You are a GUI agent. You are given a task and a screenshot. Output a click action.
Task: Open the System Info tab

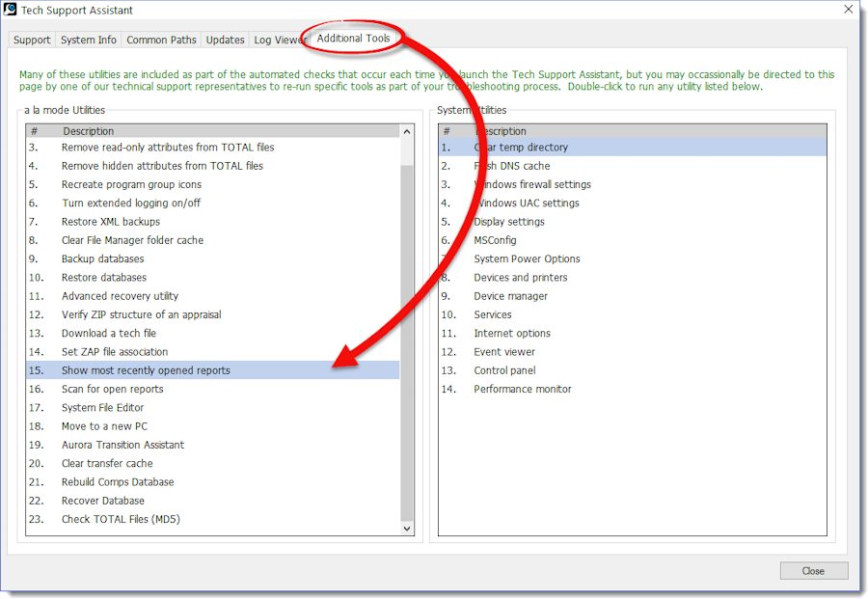(x=89, y=40)
